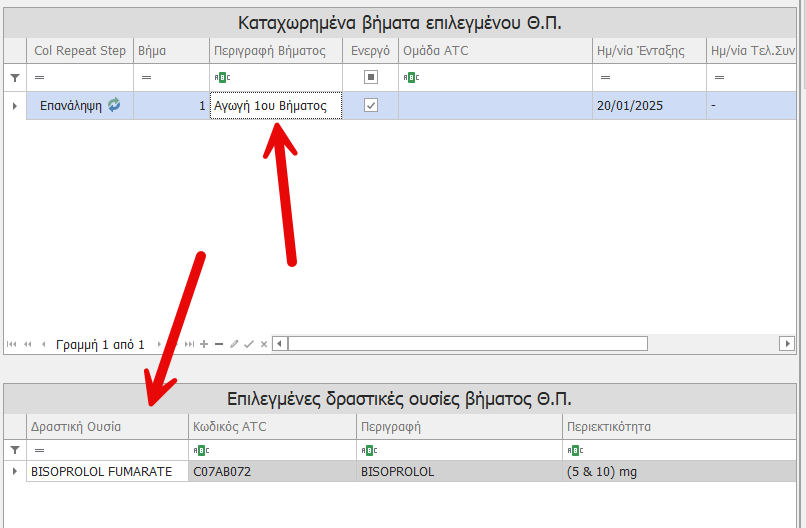This screenshot has width=806, height=528.
Task: Click the cancel edit X icon in navigator
Action: (264, 344)
